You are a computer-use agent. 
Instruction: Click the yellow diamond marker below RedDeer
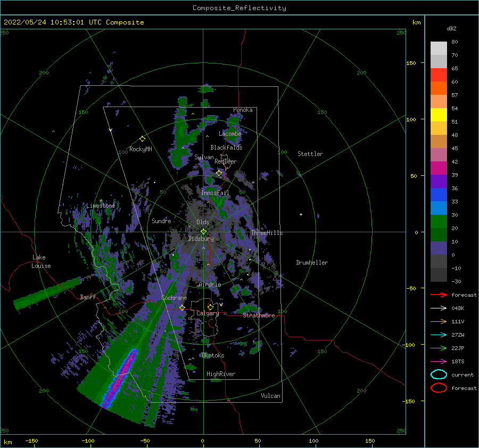coord(219,173)
